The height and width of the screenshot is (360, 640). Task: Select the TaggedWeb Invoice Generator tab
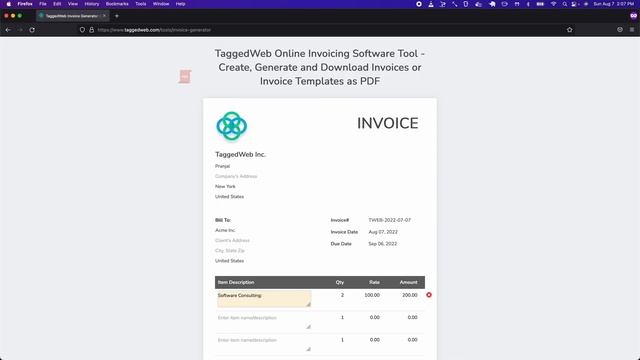[72, 16]
